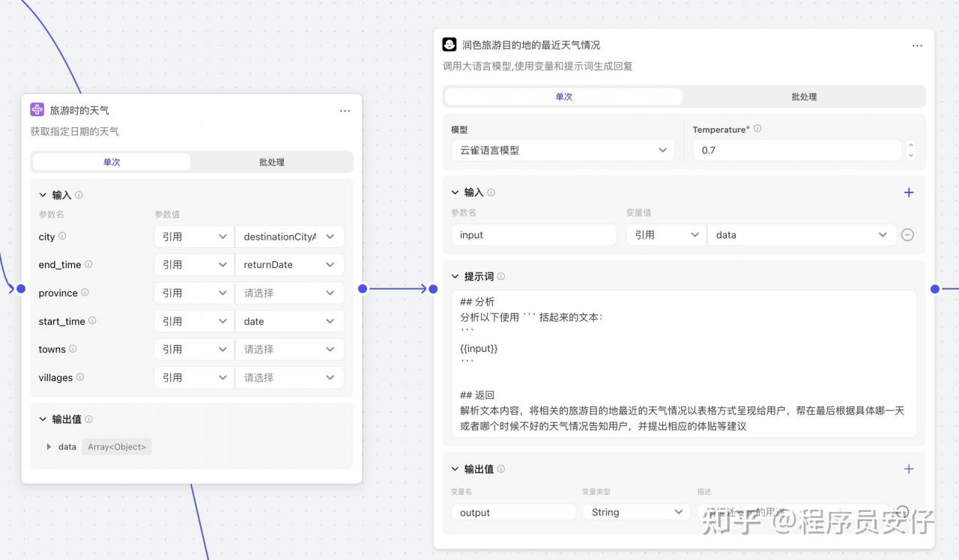Expand the data Array<Object> output tree

pyautogui.click(x=49, y=447)
